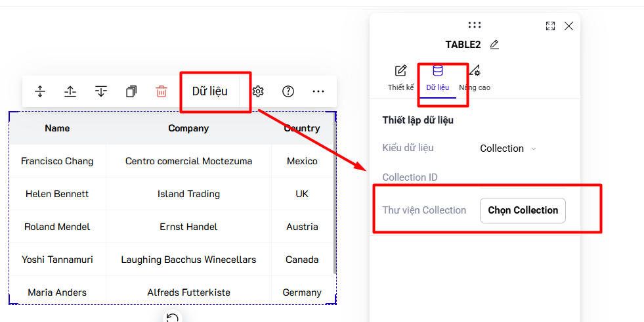Screen dimensions: 644x322
Task: Duplicate the table with copy icon
Action: pos(131,91)
